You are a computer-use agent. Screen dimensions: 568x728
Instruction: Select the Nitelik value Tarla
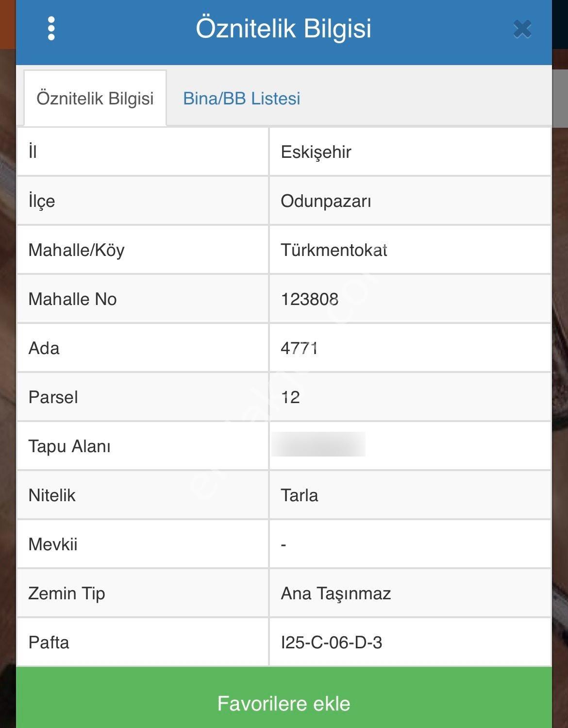click(x=299, y=495)
